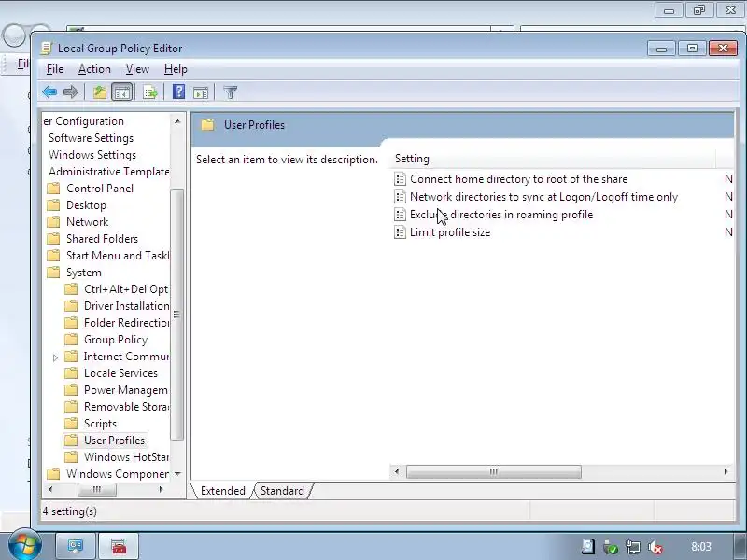The image size is (747, 560).
Task: Go up one level with folder-arrow icon
Action: click(x=100, y=91)
